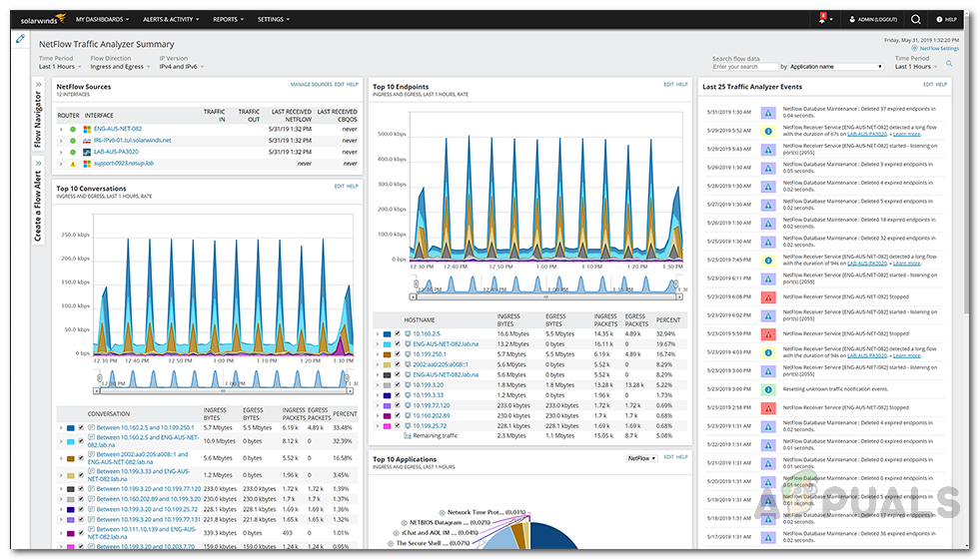The image size is (980, 560).
Task: Click warning status icon for support-0923.nosup.lab
Action: pos(73,163)
